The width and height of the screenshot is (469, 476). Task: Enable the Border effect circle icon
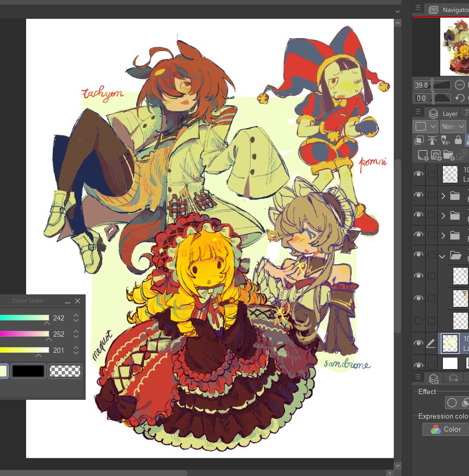(x=452, y=402)
